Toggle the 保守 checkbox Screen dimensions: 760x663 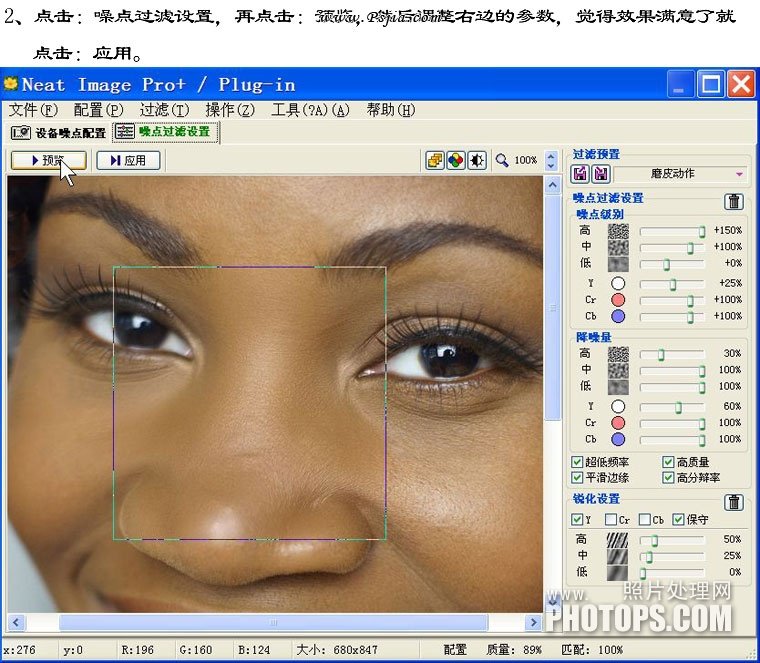678,520
